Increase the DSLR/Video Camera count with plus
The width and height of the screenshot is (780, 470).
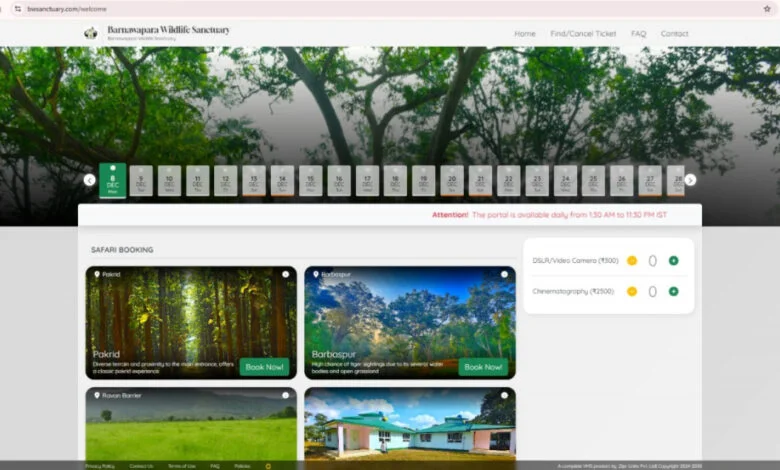click(x=673, y=261)
